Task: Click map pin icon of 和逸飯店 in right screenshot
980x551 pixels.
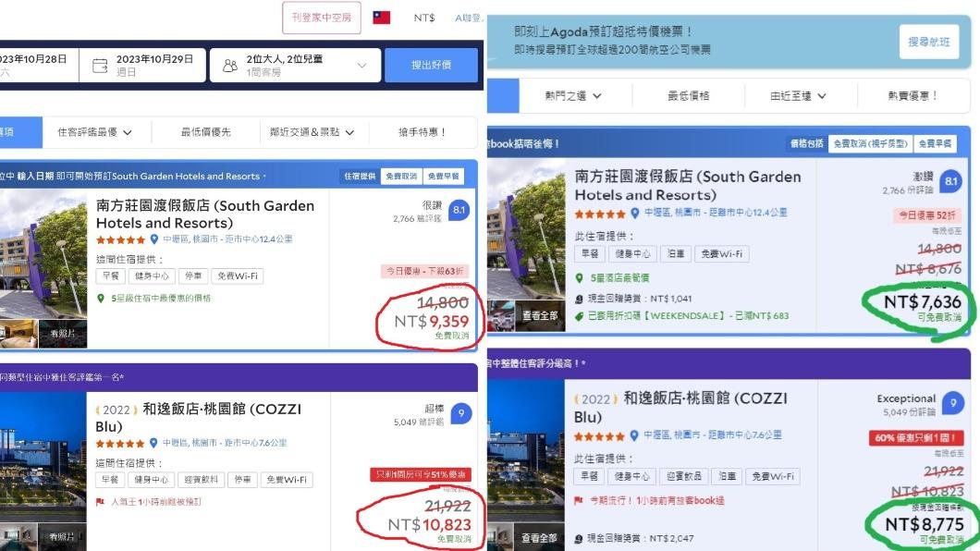Action: click(634, 435)
